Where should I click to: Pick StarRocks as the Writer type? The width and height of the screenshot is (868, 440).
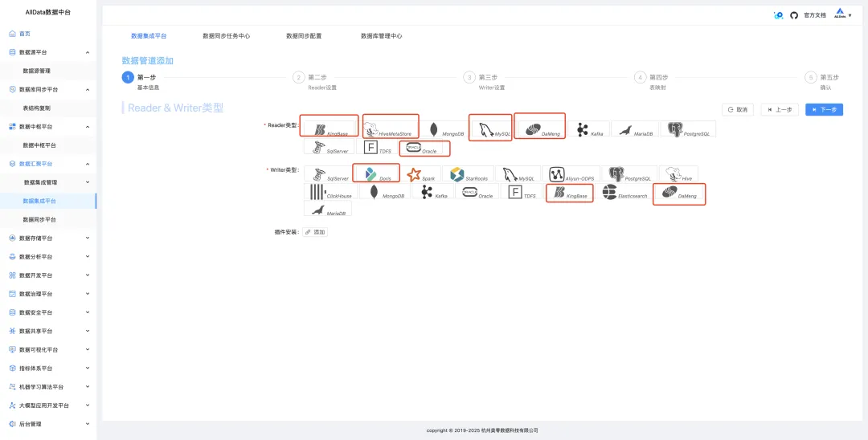[x=468, y=175]
